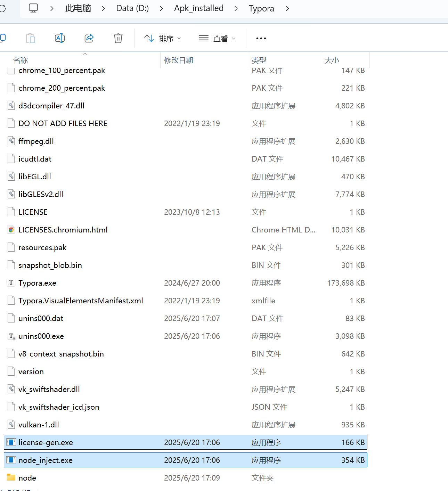Click the xmlfile type cell
The height and width of the screenshot is (491, 448).
[x=263, y=301]
